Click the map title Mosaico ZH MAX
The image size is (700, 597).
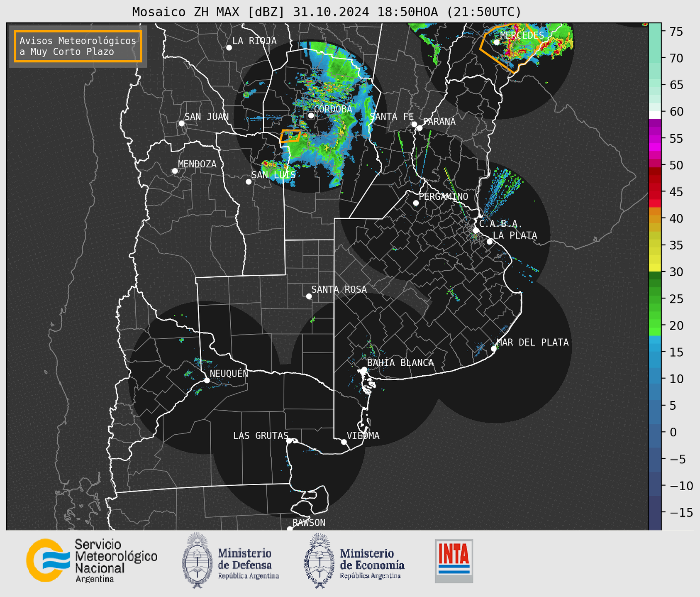(327, 12)
